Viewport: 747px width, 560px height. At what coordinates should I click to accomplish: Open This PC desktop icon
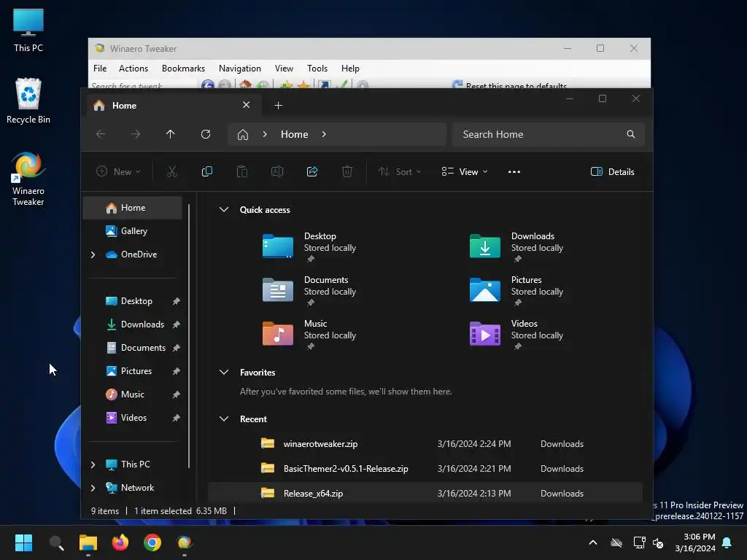click(28, 31)
